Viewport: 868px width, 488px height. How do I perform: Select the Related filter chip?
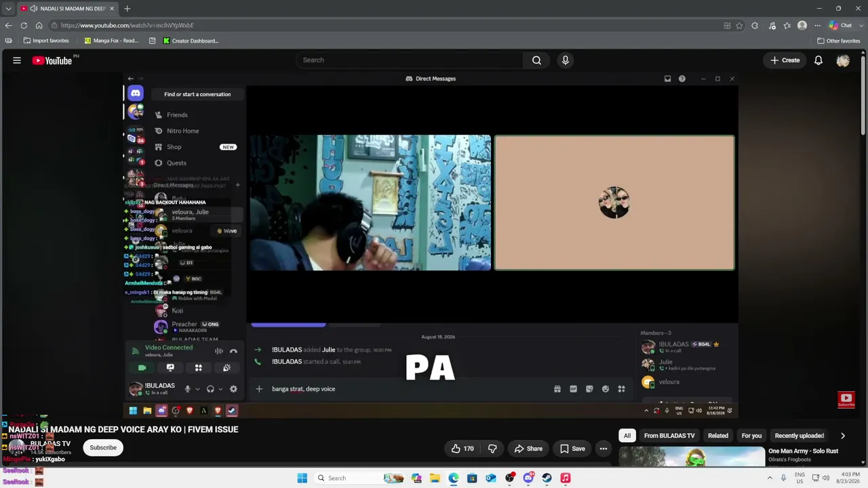coord(718,436)
